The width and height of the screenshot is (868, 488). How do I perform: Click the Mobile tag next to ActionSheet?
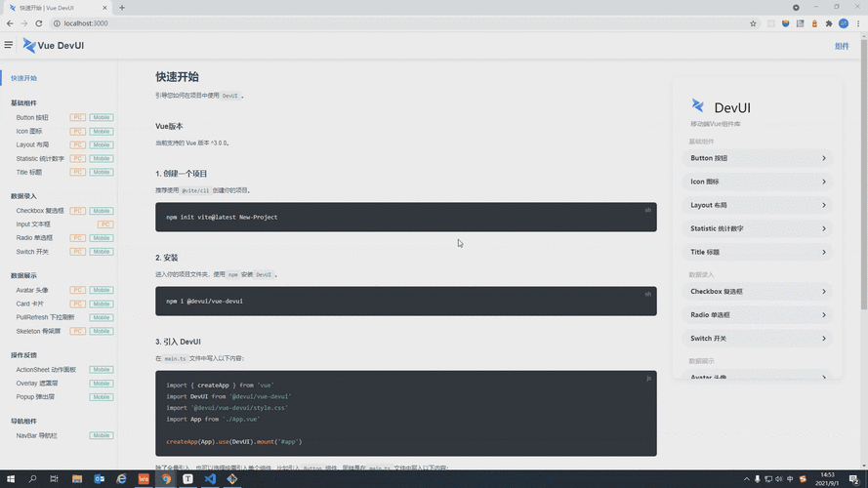click(x=102, y=370)
